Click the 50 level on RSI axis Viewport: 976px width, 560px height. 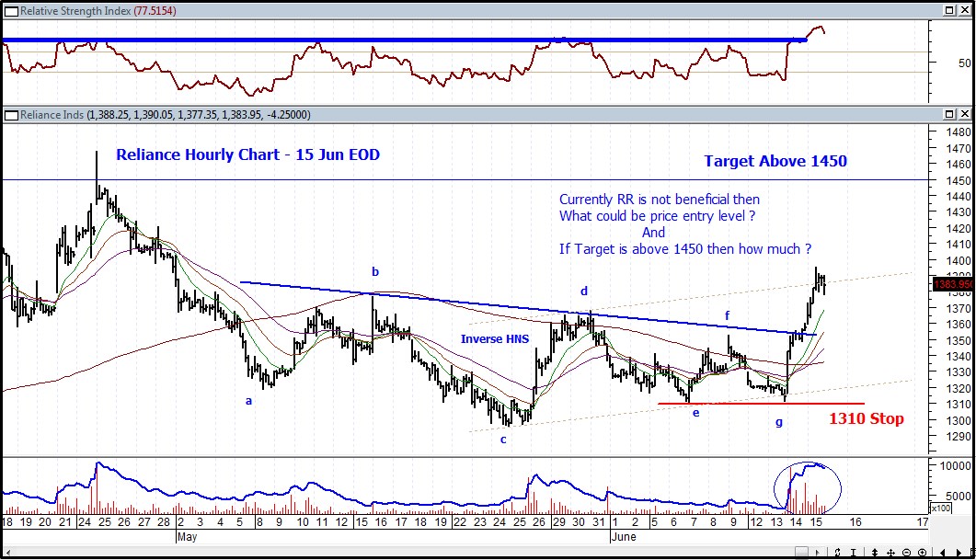coord(964,63)
